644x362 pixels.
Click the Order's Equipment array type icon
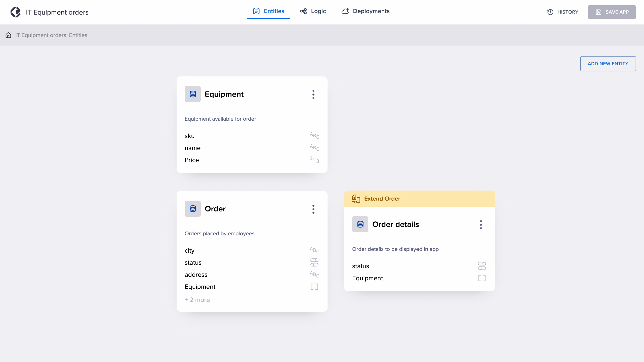(314, 287)
